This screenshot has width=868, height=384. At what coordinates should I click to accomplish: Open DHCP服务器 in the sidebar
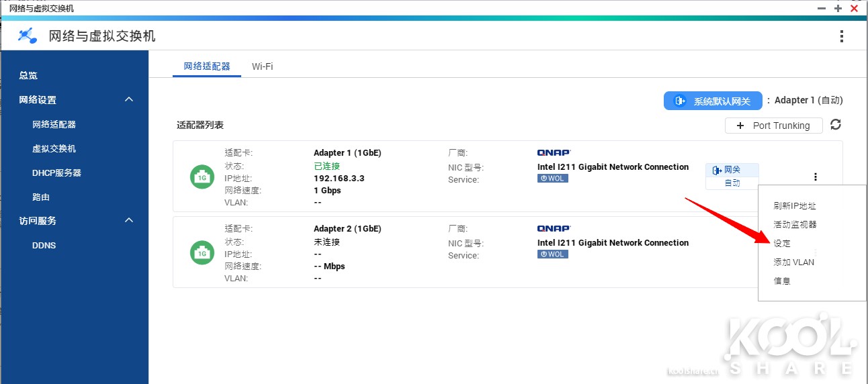pyautogui.click(x=56, y=173)
